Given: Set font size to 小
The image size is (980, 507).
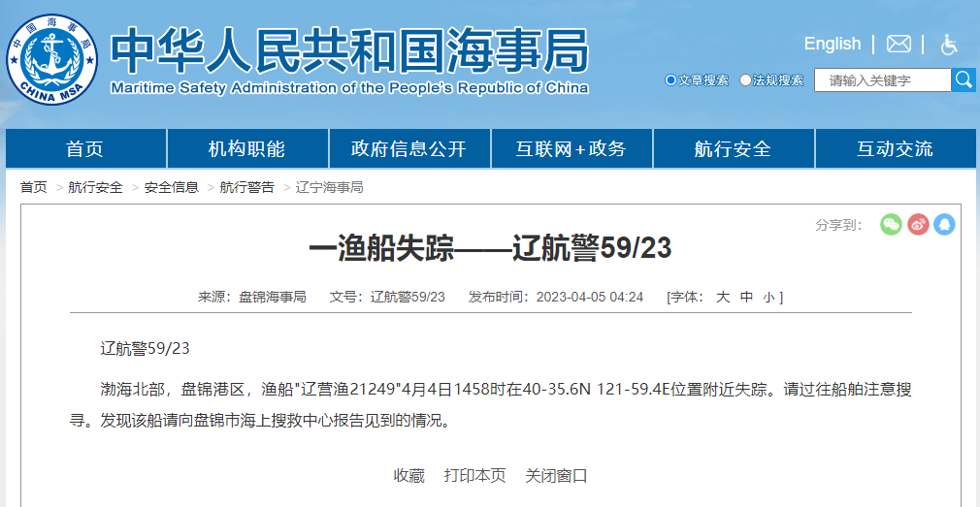Looking at the screenshot, I should pyautogui.click(x=769, y=298).
